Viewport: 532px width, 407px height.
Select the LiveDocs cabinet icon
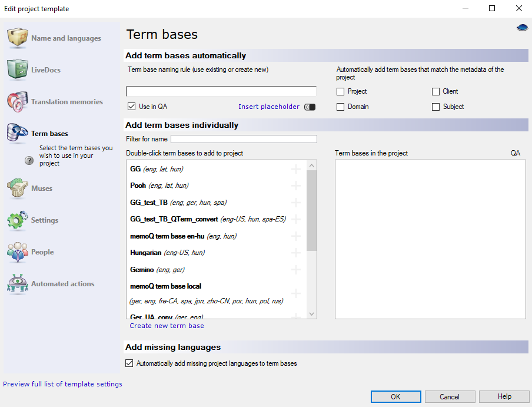point(18,70)
